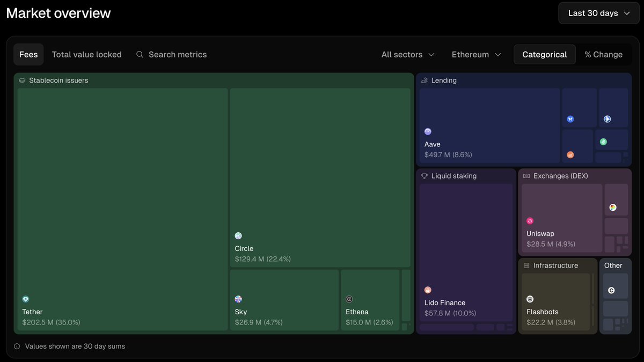644x362 pixels.
Task: Select the multicolor logo icon in Exchanges
Action: (613, 208)
